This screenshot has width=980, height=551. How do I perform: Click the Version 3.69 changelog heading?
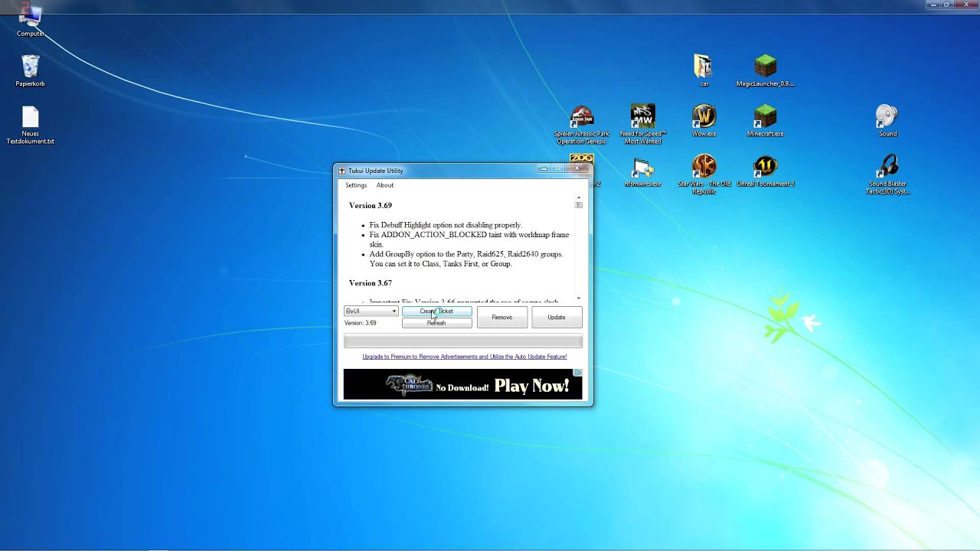point(371,206)
